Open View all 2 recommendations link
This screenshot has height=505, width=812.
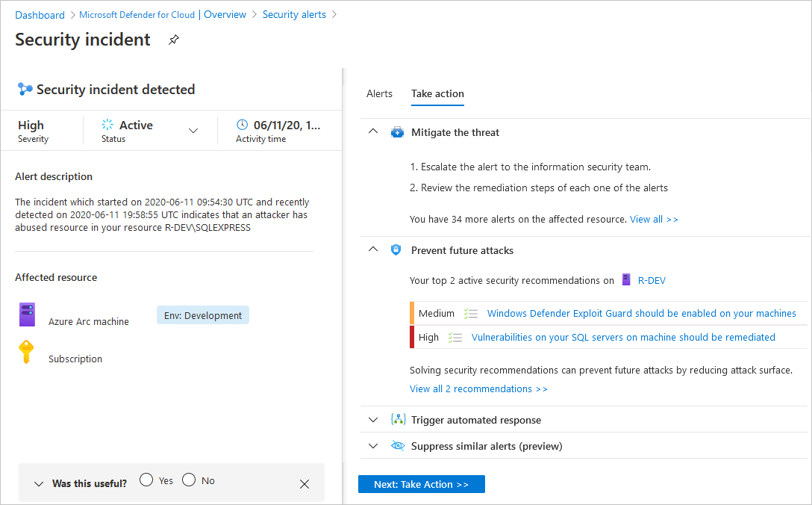tap(478, 388)
